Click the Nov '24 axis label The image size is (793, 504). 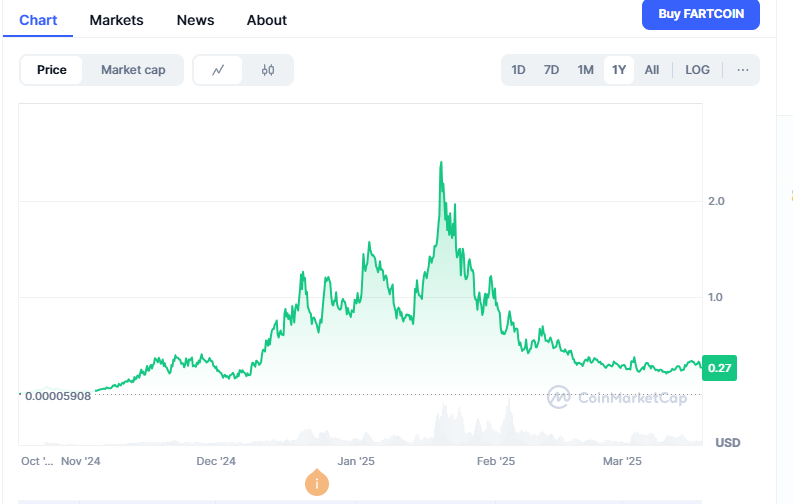tap(80, 461)
